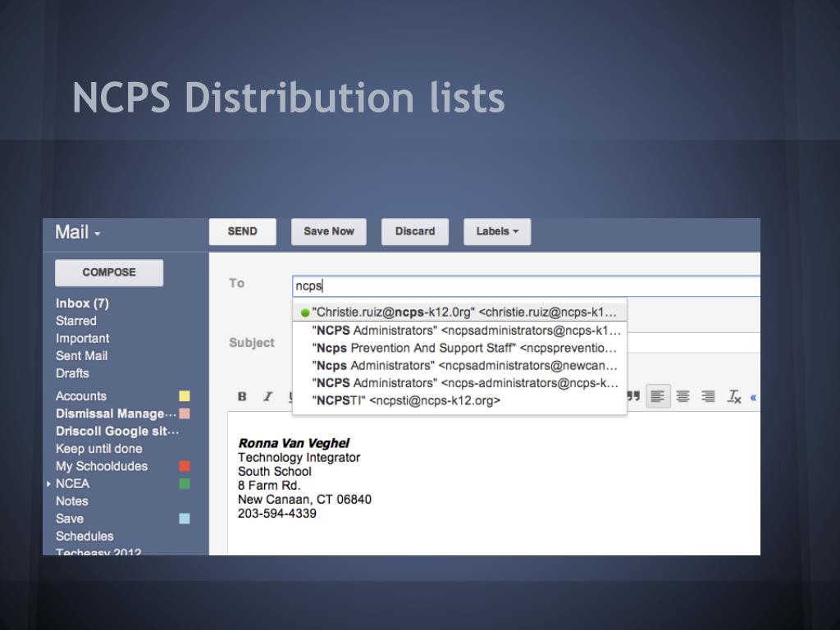Click the pink Dismissal Manage color swatch
Screen dimensions: 840x630
[x=185, y=413]
